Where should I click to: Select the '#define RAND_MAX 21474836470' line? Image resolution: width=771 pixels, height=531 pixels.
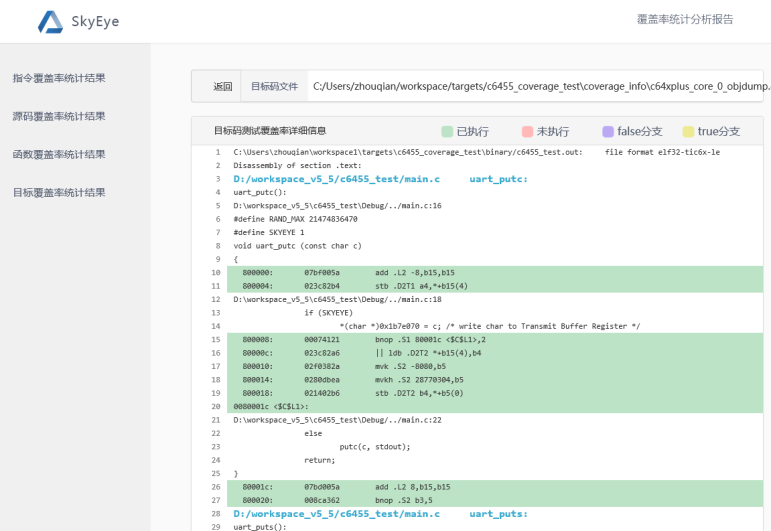(295, 219)
